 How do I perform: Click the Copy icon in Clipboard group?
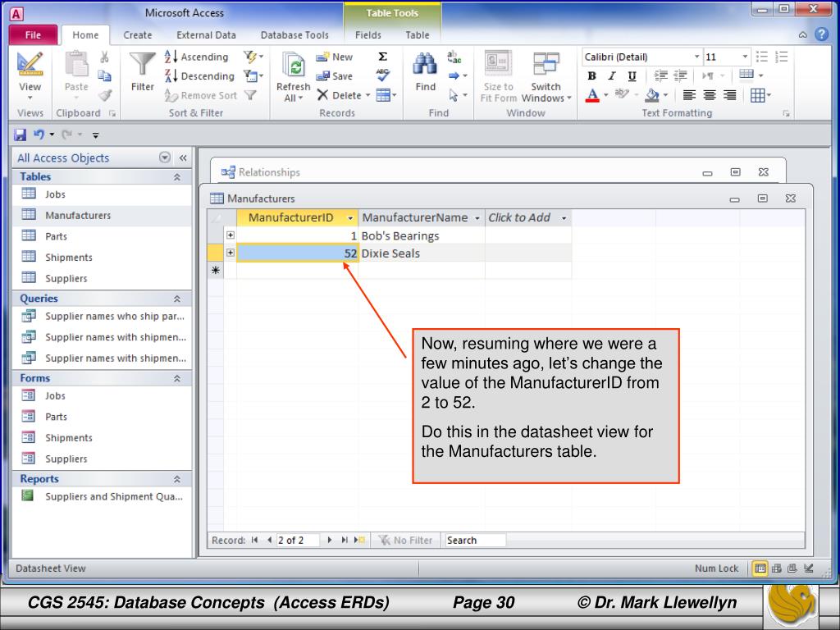(x=104, y=76)
